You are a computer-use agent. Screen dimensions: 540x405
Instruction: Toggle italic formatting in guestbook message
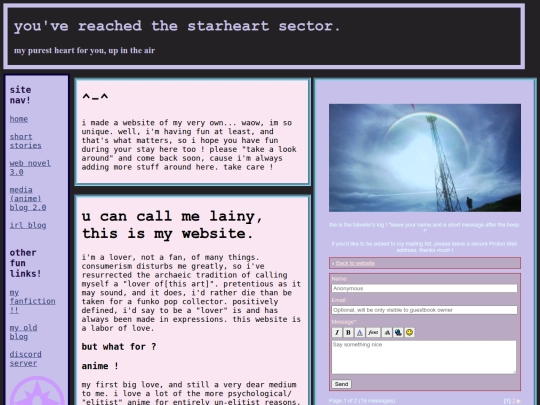tap(337, 332)
